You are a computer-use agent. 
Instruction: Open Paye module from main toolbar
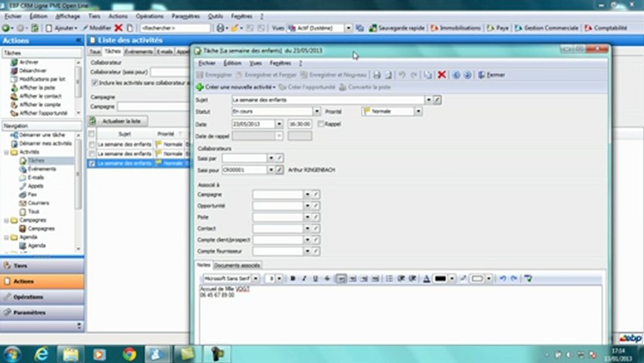pyautogui.click(x=498, y=28)
